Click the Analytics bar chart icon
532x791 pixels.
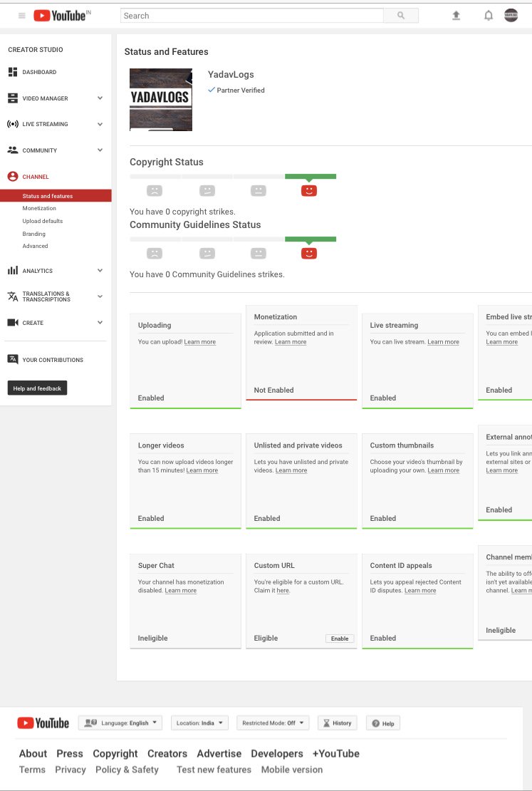pyautogui.click(x=13, y=271)
